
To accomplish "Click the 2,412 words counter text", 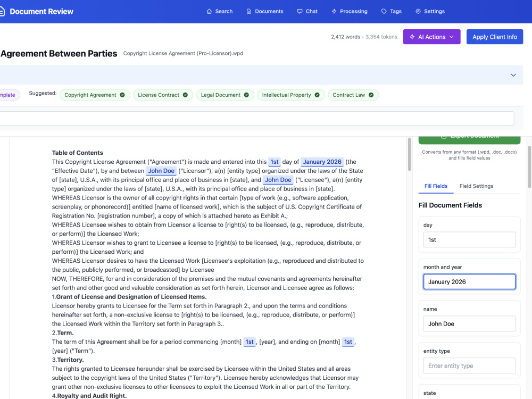I will (345, 37).
